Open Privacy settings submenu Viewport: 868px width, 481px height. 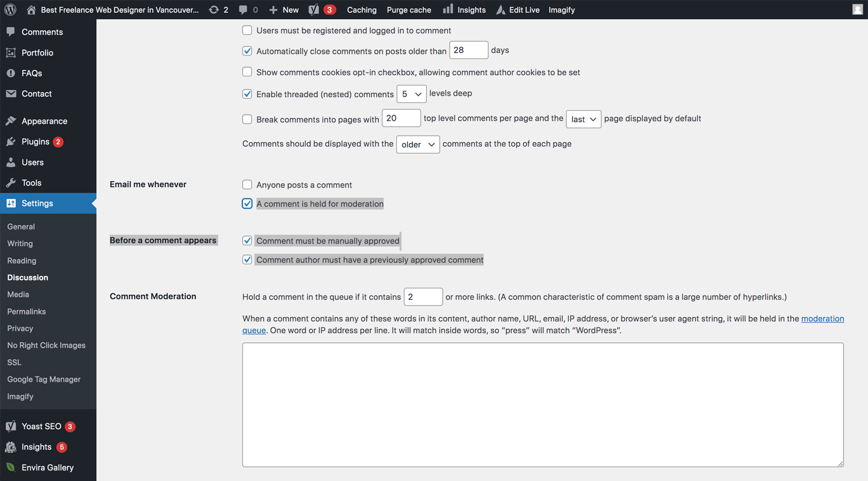coord(20,328)
